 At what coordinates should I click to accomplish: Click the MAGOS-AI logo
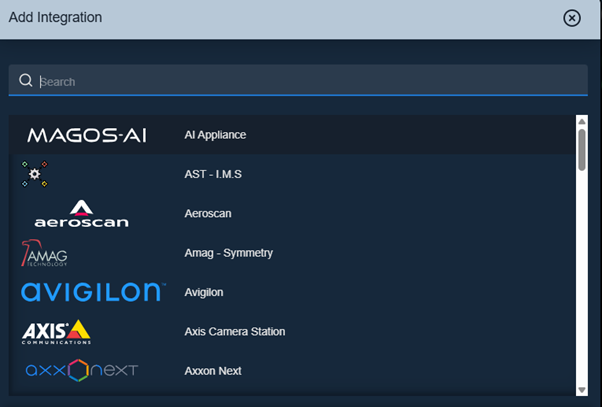[87, 135]
